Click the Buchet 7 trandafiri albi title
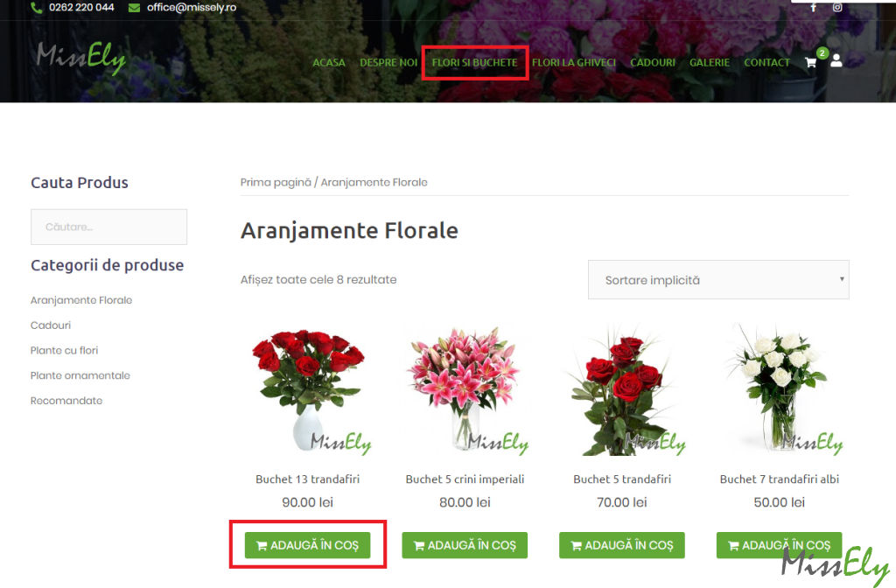The width and height of the screenshot is (896, 588). coord(780,479)
